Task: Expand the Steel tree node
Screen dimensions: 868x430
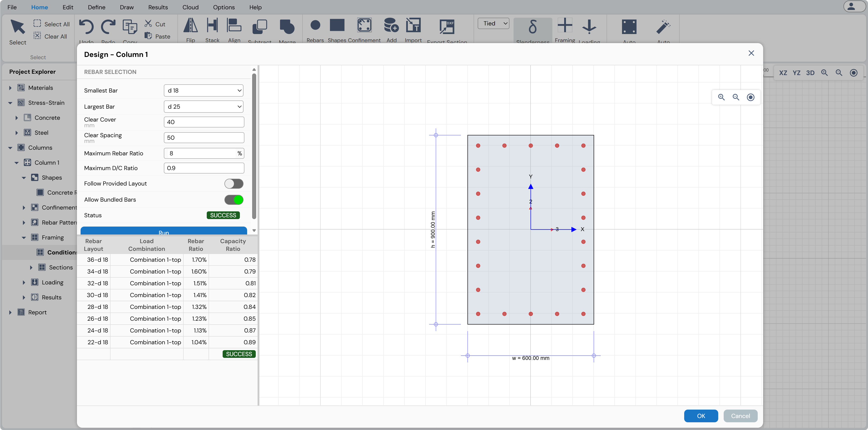Action: click(x=17, y=133)
